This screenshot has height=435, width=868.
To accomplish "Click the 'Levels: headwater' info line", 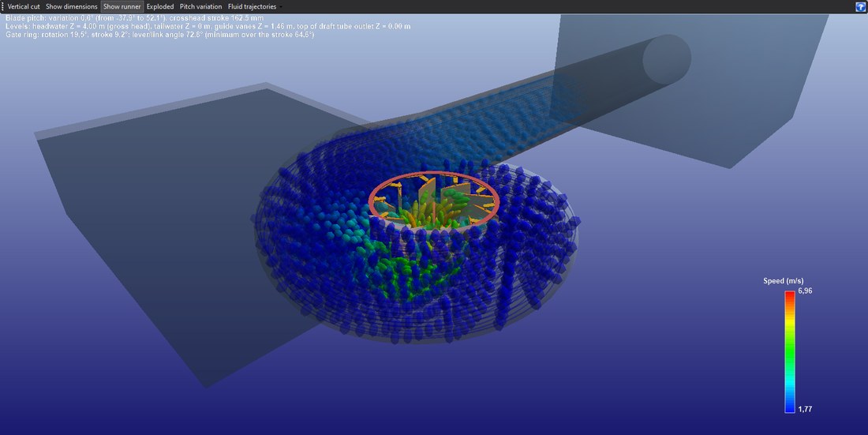I will (x=208, y=26).
